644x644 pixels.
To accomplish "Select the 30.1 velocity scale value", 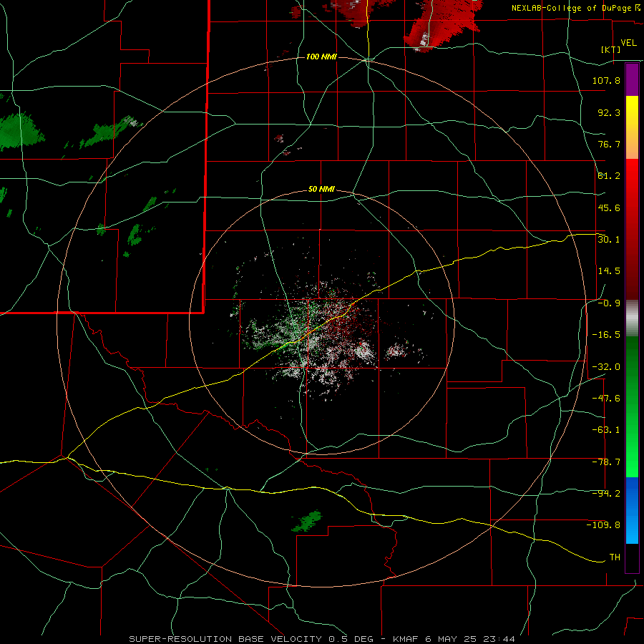I will [609, 240].
